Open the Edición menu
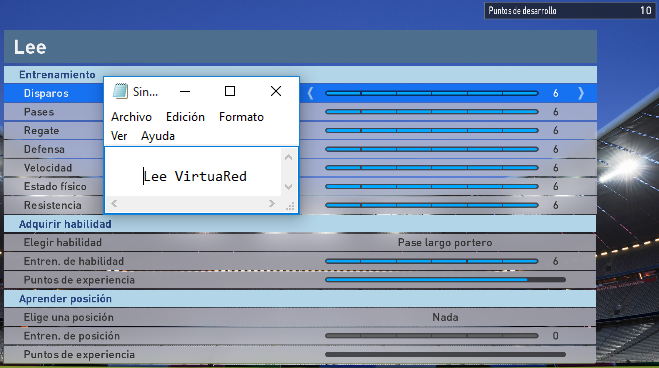 pyautogui.click(x=185, y=117)
